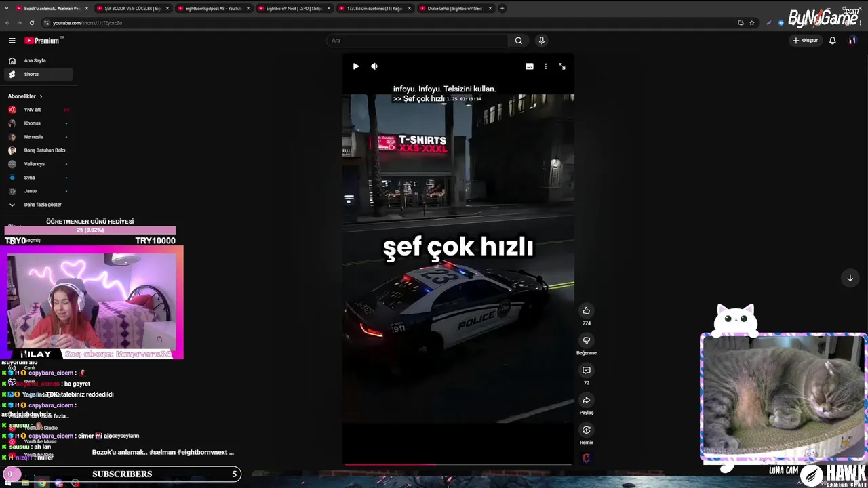Screen dimensions: 868x488
Task: Mute the Shorts video volume
Action: click(374, 66)
